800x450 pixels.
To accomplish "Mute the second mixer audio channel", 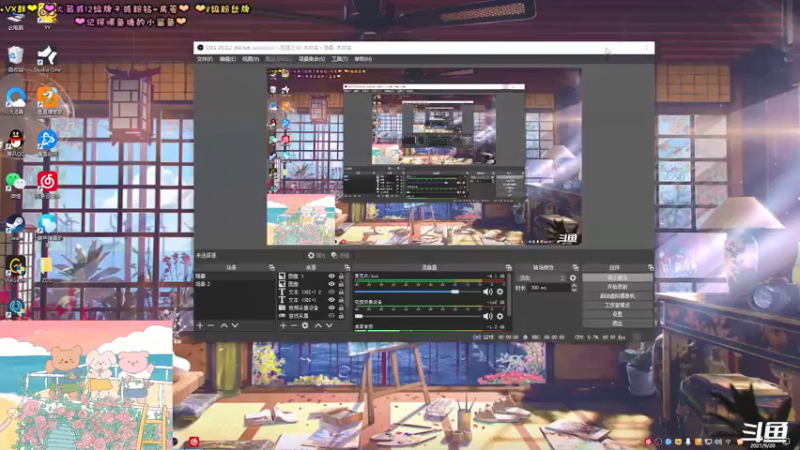I will coord(488,316).
